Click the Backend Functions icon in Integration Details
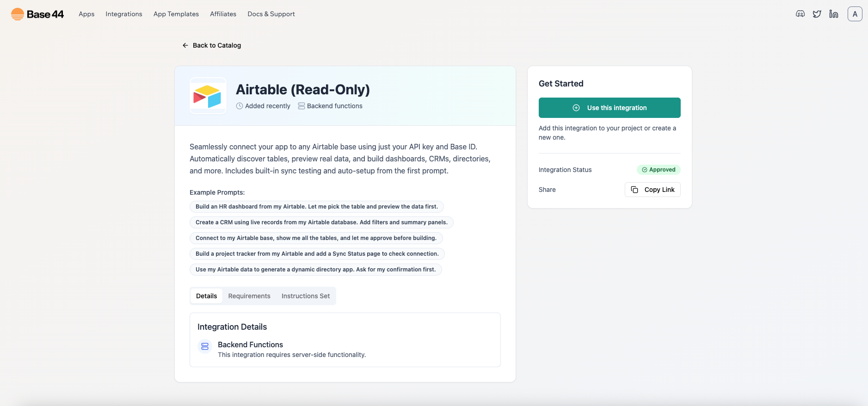 pyautogui.click(x=205, y=346)
